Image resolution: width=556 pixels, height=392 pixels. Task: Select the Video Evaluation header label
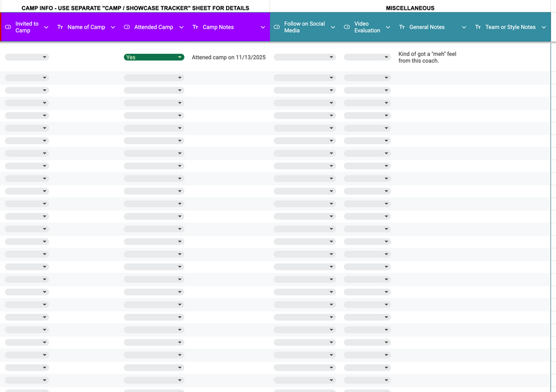(367, 27)
